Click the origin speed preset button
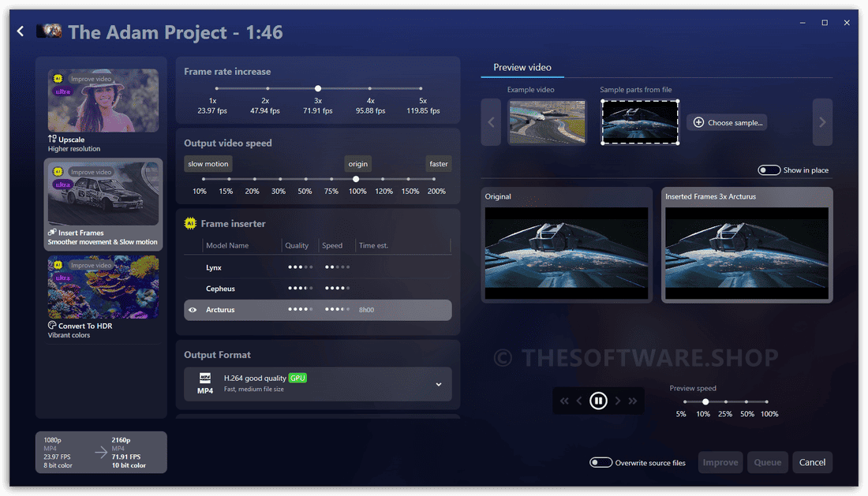 [357, 164]
